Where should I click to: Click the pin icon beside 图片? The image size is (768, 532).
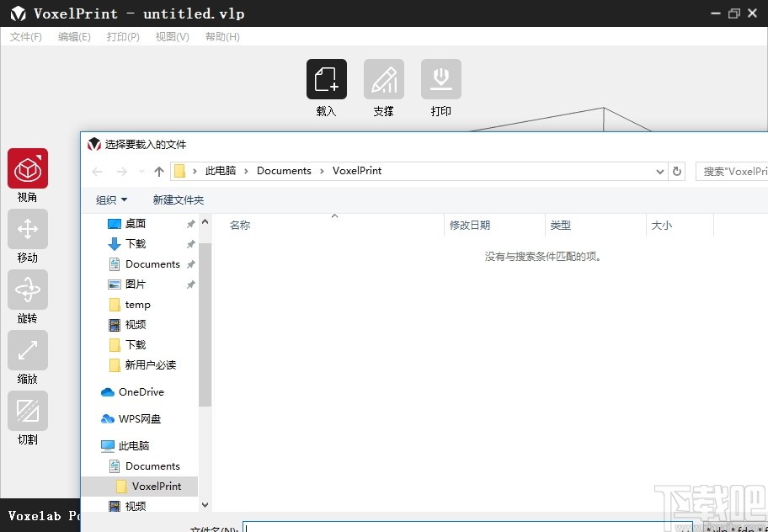pyautogui.click(x=190, y=285)
